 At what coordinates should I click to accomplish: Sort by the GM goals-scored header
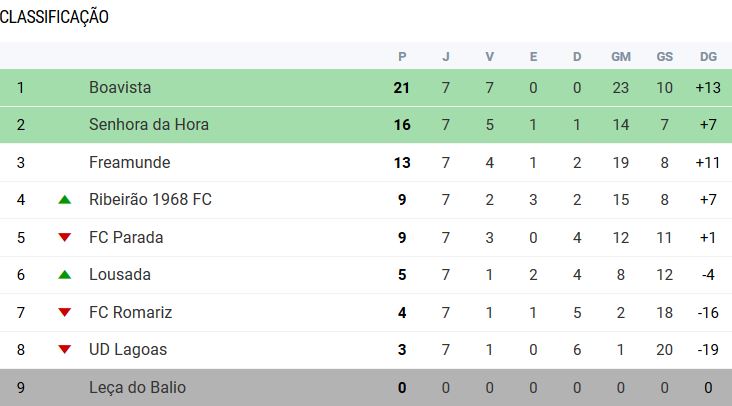620,57
